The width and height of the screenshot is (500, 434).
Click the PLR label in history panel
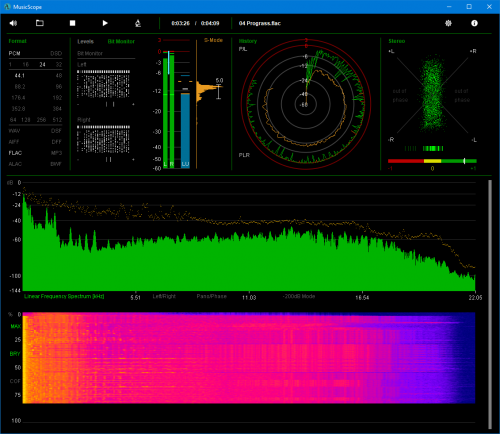tap(244, 155)
